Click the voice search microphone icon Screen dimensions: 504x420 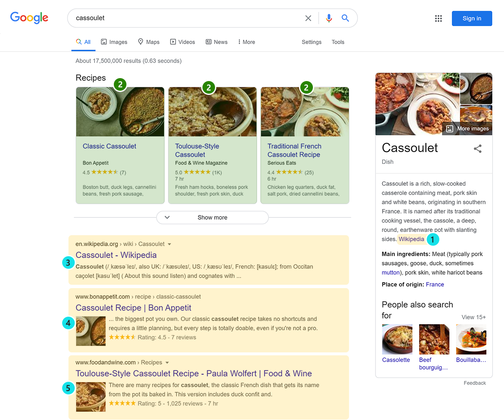coord(329,18)
